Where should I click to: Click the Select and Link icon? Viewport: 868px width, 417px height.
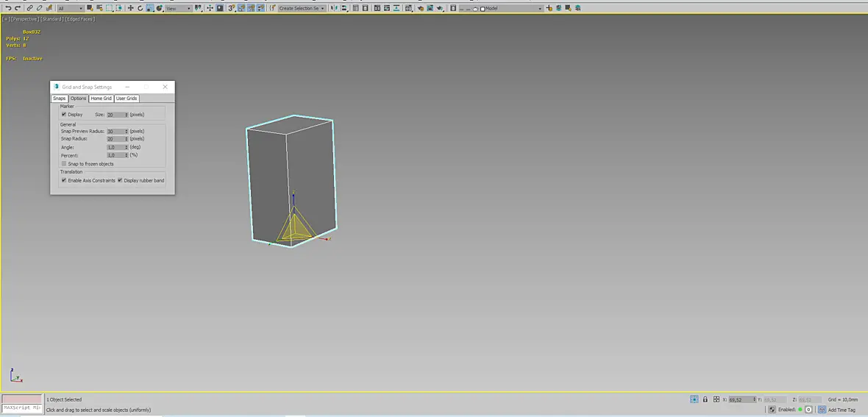[29, 8]
